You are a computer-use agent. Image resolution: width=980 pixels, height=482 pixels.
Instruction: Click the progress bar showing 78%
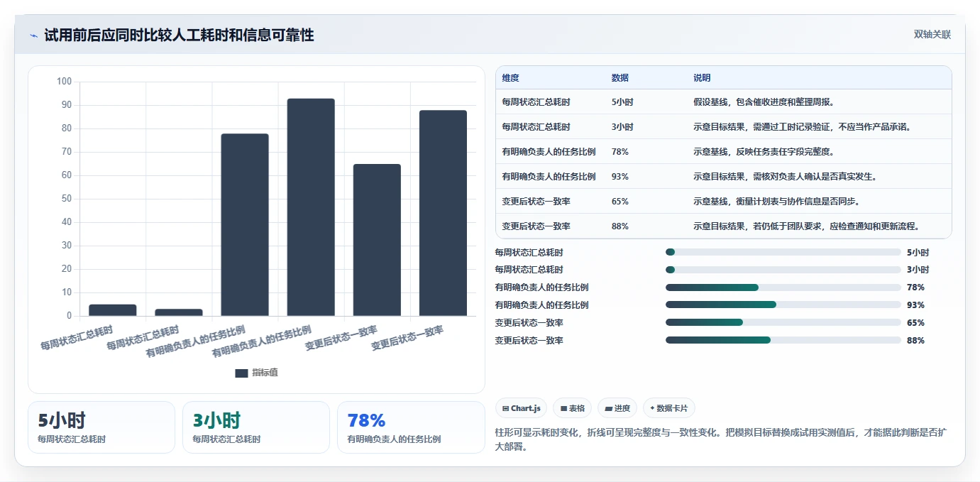783,287
